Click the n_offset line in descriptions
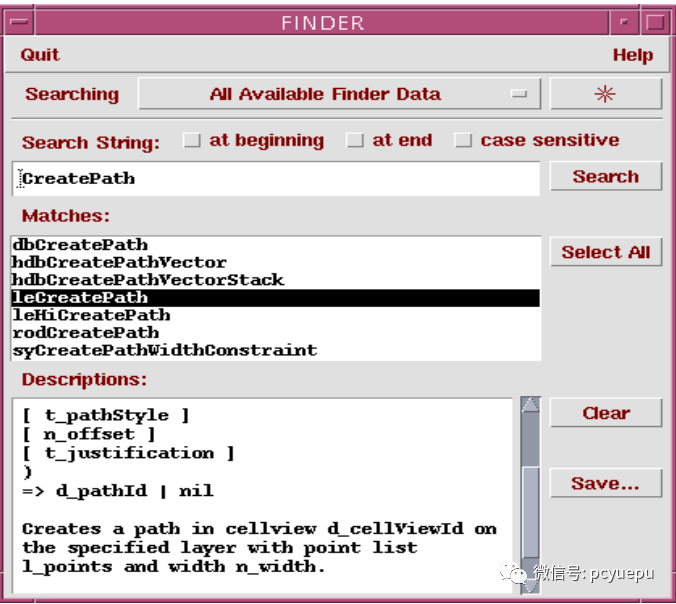Screen dimensions: 676x604 tap(88, 434)
